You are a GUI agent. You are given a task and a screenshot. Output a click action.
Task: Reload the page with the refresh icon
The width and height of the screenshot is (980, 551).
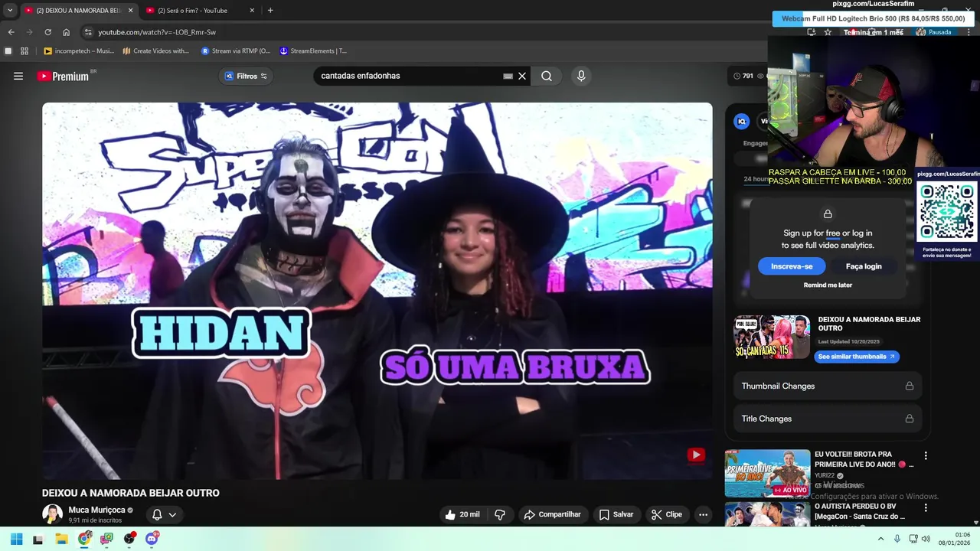[47, 32]
